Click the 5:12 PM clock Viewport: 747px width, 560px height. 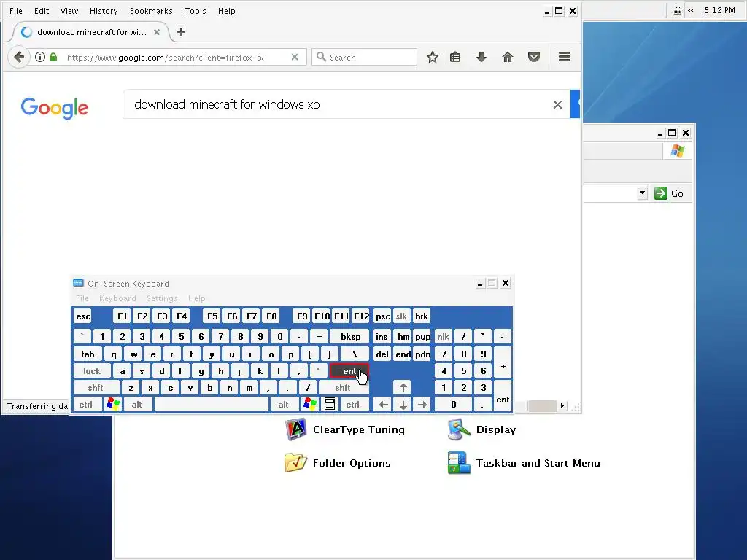[x=719, y=10]
